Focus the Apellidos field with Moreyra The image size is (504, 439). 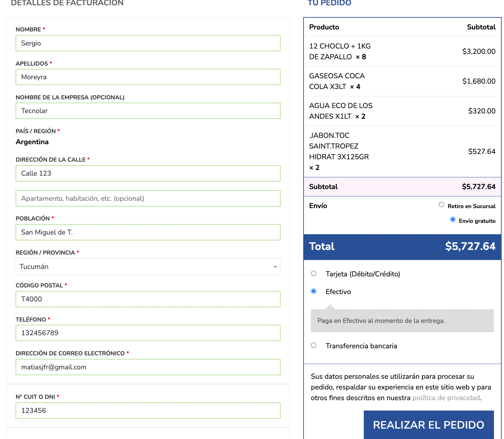148,77
